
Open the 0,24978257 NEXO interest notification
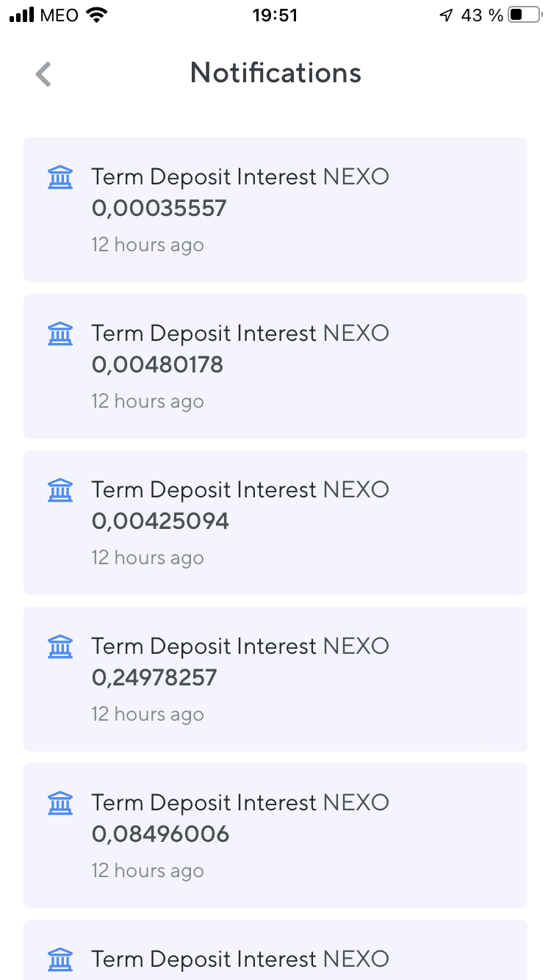coord(275,679)
